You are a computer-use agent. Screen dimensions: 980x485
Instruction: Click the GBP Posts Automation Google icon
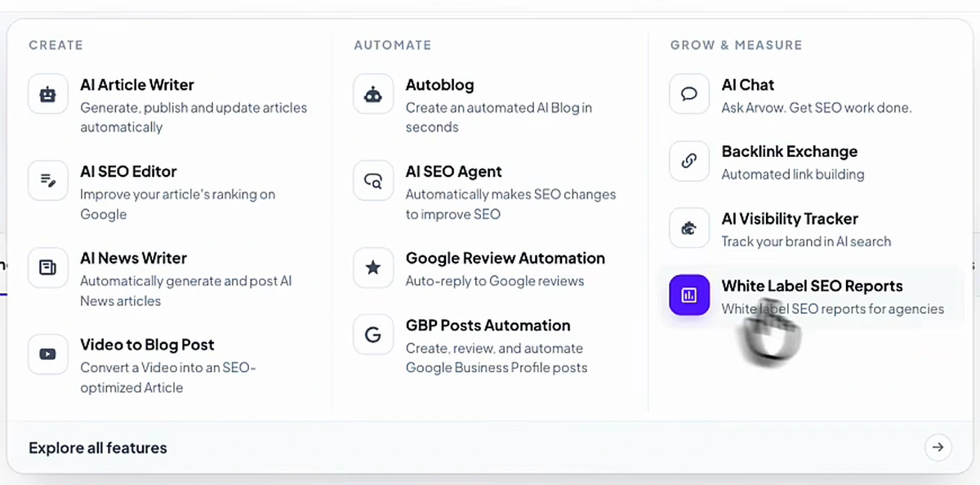[x=373, y=334]
